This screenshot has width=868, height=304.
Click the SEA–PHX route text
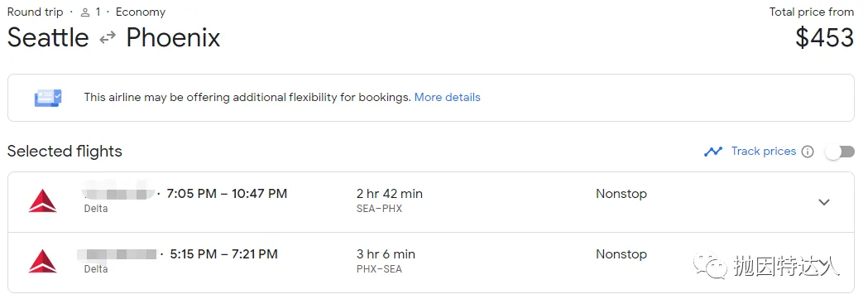(379, 209)
